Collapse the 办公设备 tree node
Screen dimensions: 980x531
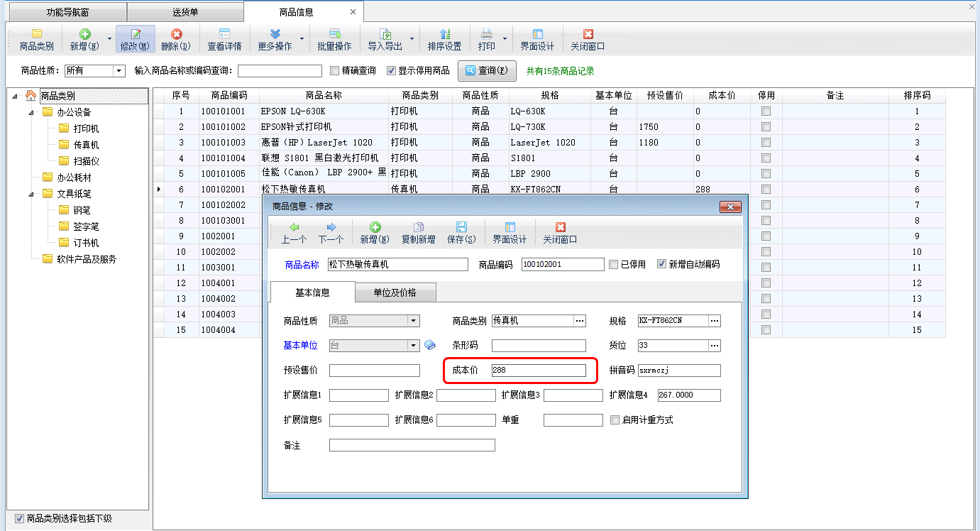click(x=31, y=112)
